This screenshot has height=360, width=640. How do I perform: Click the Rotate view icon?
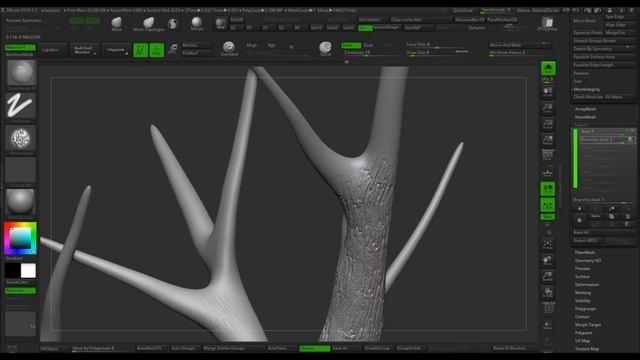click(x=548, y=292)
